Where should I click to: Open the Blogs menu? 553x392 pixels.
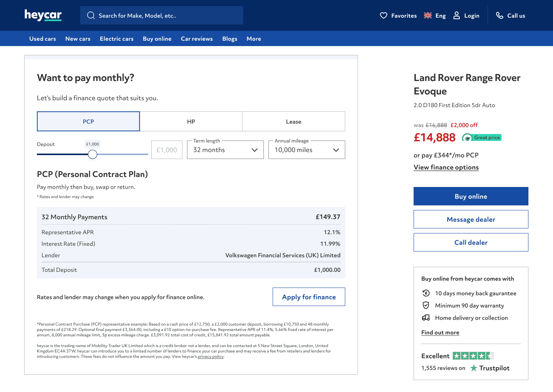[230, 39]
